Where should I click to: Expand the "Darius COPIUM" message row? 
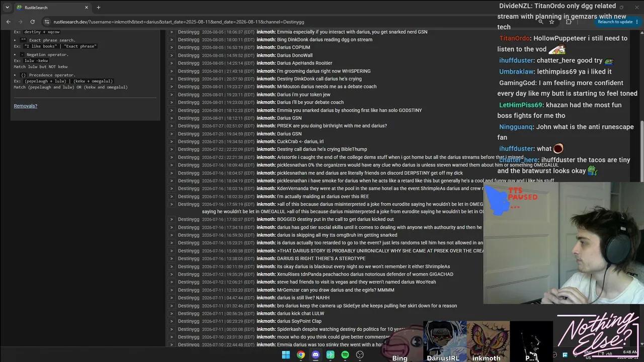pyautogui.click(x=172, y=47)
